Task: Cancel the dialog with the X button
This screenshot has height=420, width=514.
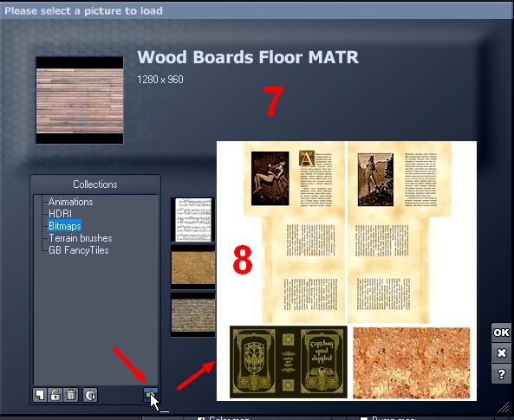Action: point(501,353)
